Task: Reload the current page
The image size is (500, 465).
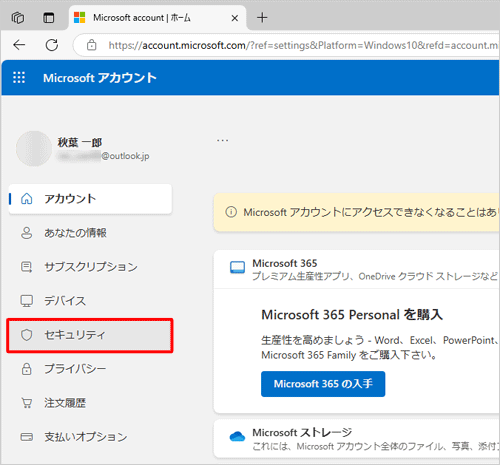Action: [x=52, y=45]
